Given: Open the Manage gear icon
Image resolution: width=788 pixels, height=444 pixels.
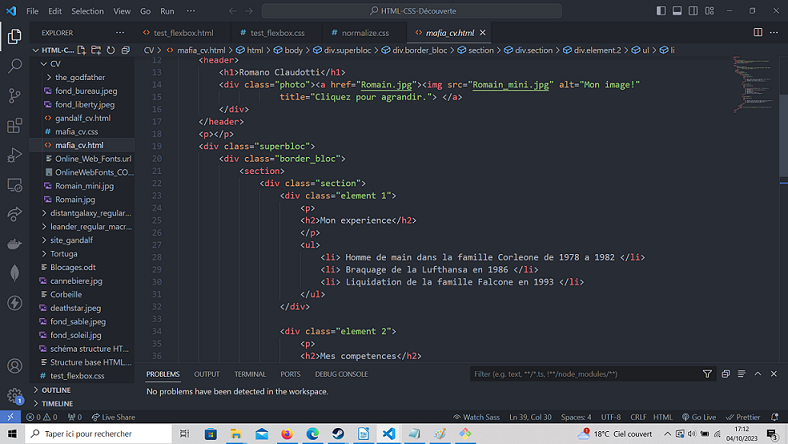Looking at the screenshot, I should click(15, 395).
